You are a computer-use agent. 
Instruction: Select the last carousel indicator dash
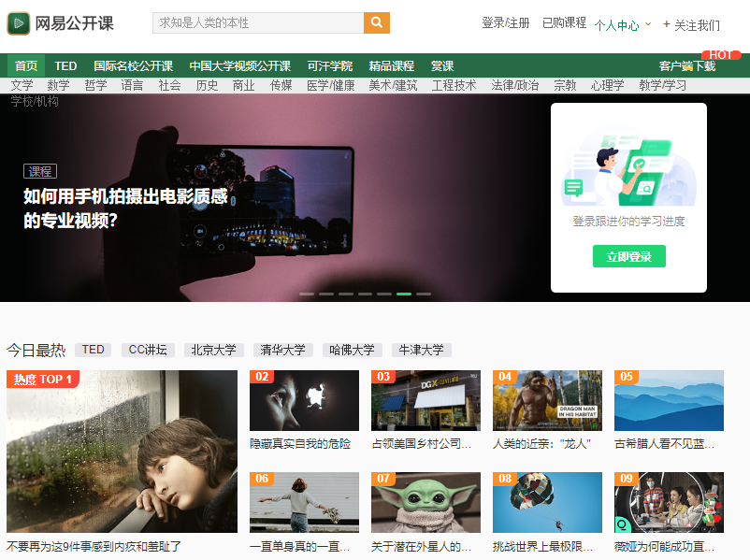click(424, 294)
